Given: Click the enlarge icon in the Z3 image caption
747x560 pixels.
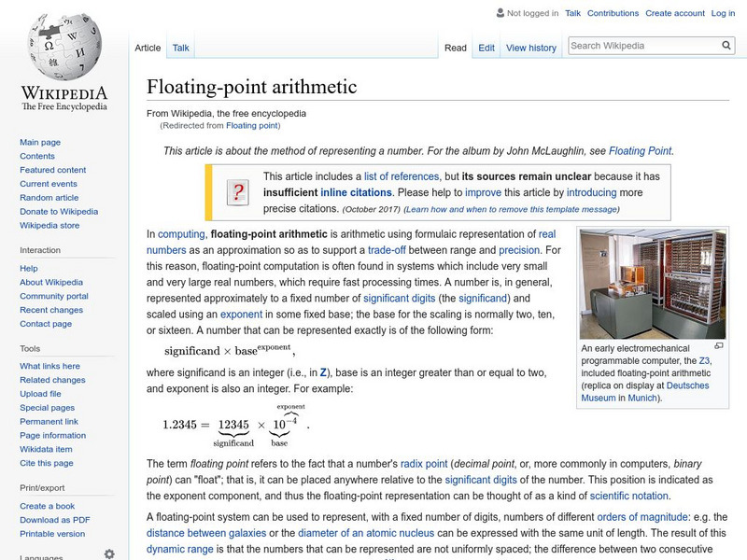Looking at the screenshot, I should point(719,345).
